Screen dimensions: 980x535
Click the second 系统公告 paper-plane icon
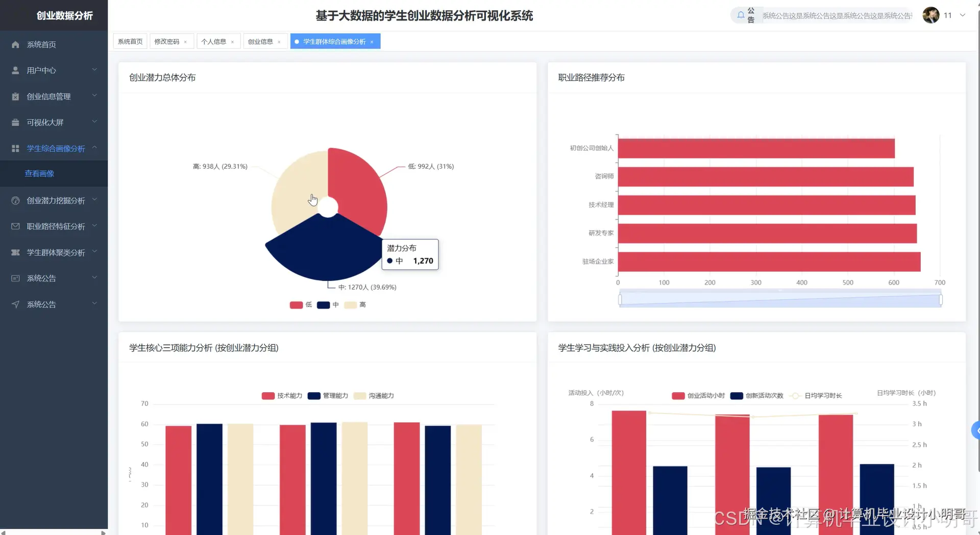pos(15,304)
